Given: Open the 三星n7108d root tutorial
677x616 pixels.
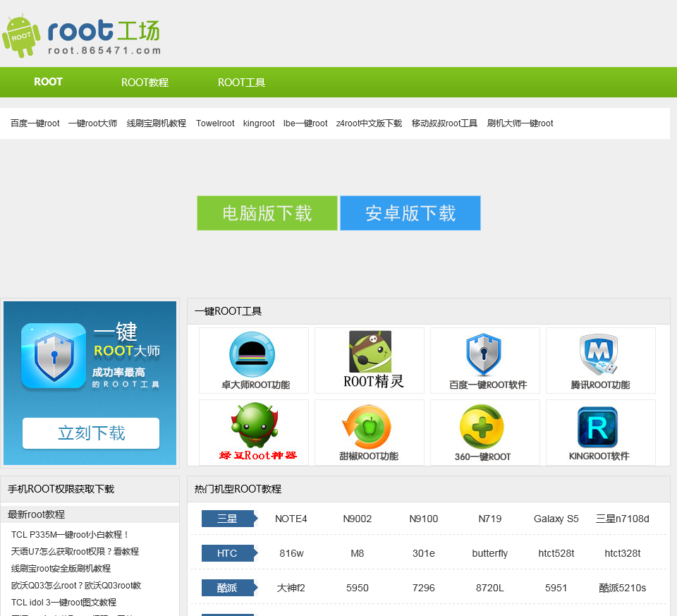Looking at the screenshot, I should click(622, 519).
